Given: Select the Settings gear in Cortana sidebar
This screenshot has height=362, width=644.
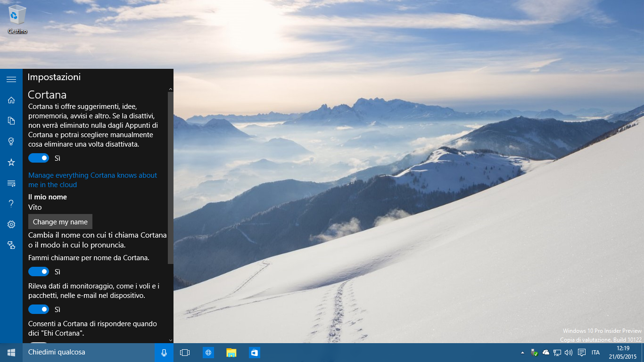Looking at the screenshot, I should point(11,224).
